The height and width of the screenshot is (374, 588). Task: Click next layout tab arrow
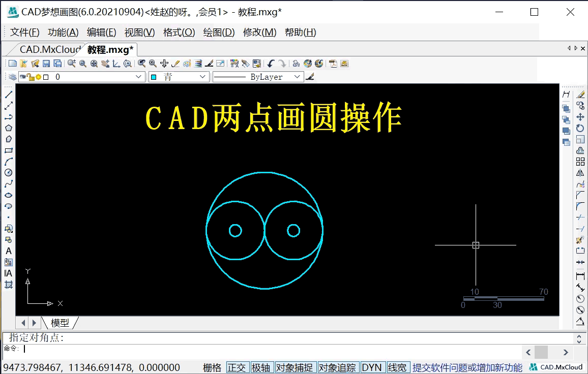(34, 323)
